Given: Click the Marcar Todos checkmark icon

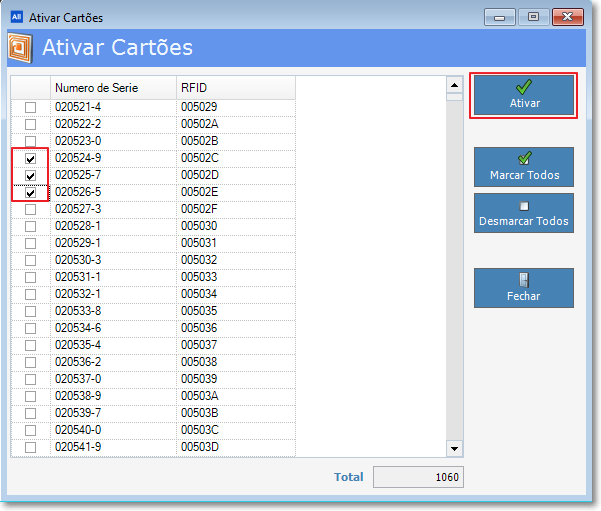Looking at the screenshot, I should tap(524, 158).
